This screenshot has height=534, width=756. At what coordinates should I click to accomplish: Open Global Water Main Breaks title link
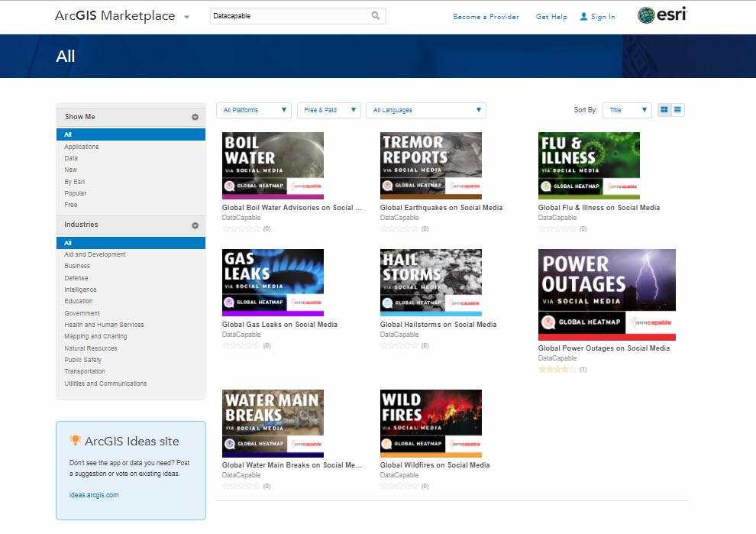point(292,465)
